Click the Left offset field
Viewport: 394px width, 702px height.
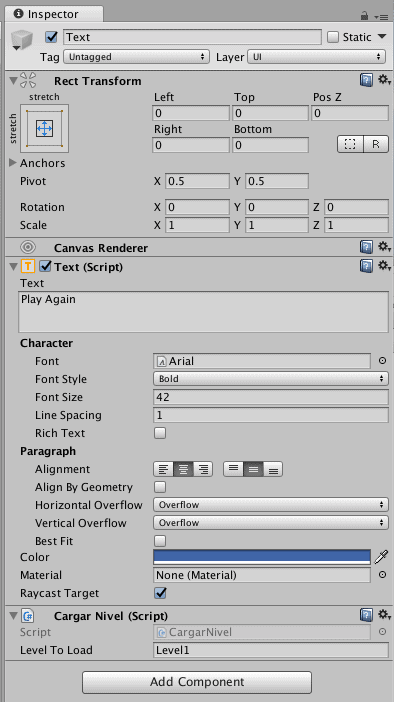point(191,113)
